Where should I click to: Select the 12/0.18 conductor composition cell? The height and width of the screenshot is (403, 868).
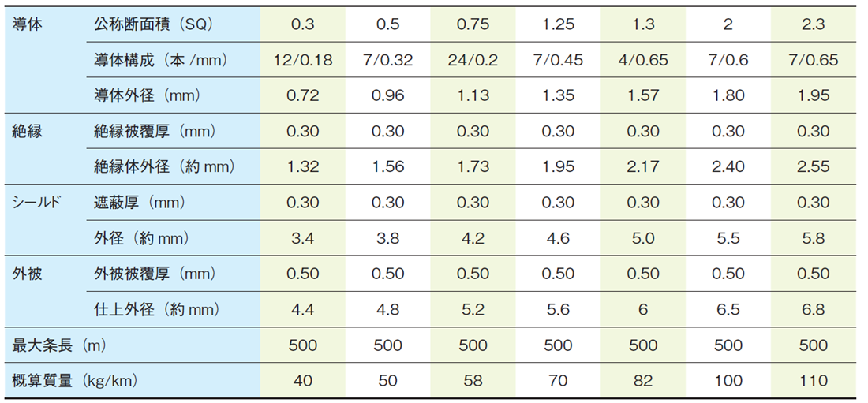[x=302, y=60]
